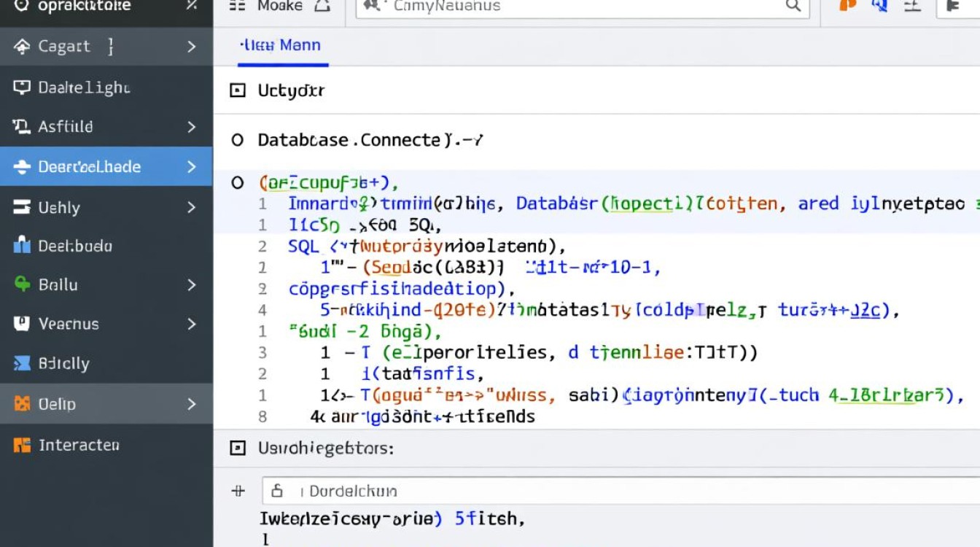Viewport: 980px width, 547px height.
Task: Select the highlighted Deartaelhade sidebar entry
Action: pyautogui.click(x=89, y=166)
